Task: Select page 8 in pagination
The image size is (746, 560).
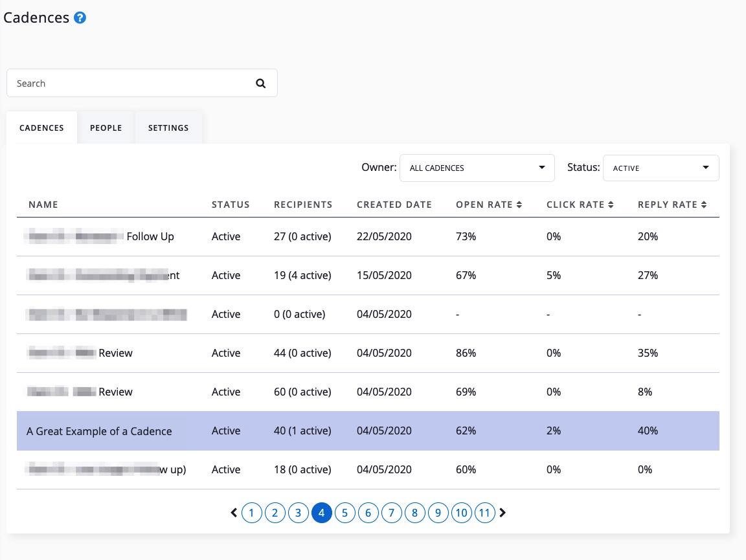Action: [x=415, y=513]
